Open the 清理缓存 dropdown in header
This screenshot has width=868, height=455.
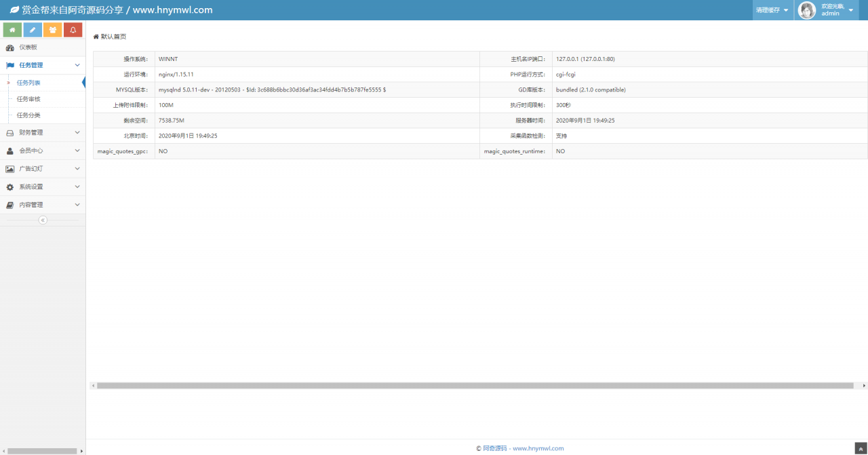tap(772, 10)
